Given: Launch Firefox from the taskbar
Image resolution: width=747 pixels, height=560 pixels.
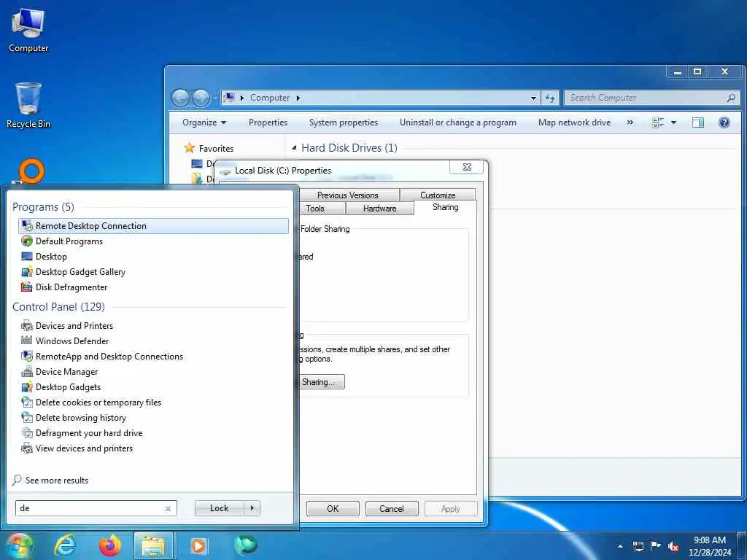Looking at the screenshot, I should 109,545.
